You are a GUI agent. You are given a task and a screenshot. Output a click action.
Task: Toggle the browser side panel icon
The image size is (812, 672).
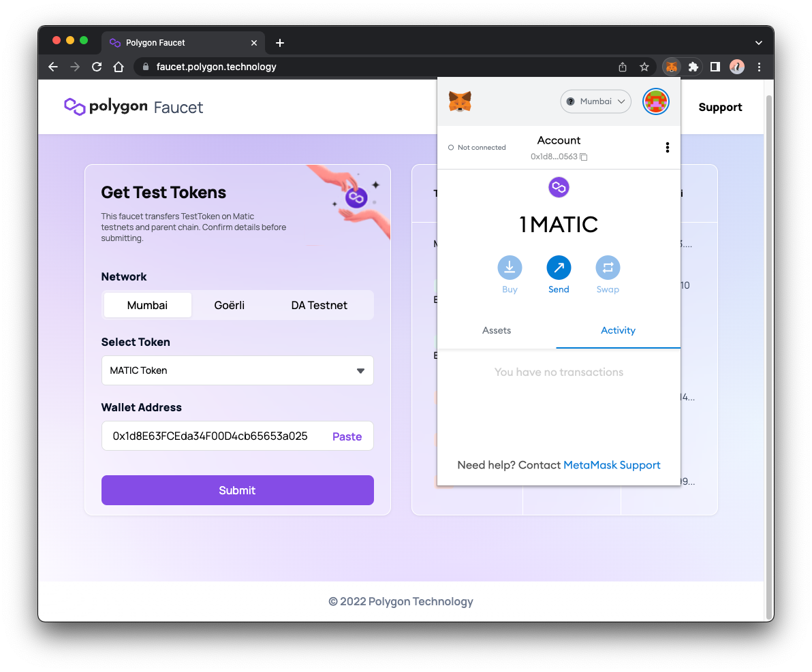coord(715,67)
